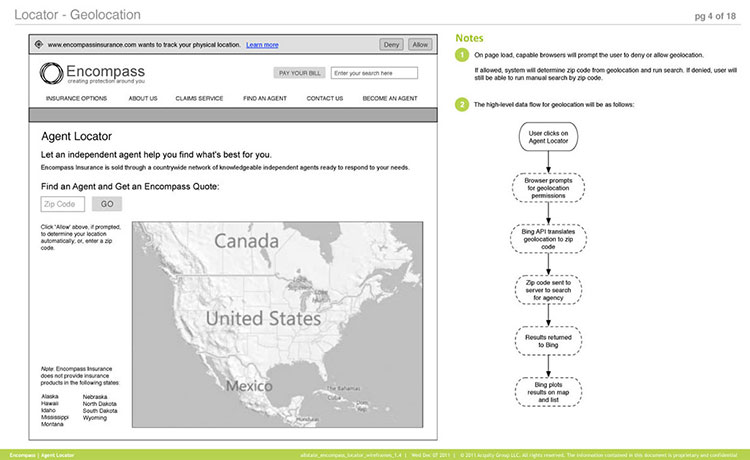The image size is (750, 460).
Task: Open the Learn more link
Action: point(262,45)
